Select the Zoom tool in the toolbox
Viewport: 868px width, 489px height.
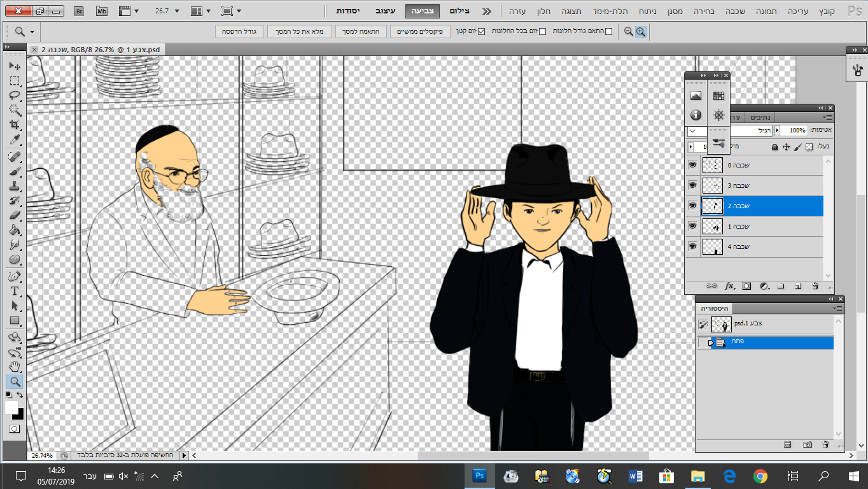(15, 381)
